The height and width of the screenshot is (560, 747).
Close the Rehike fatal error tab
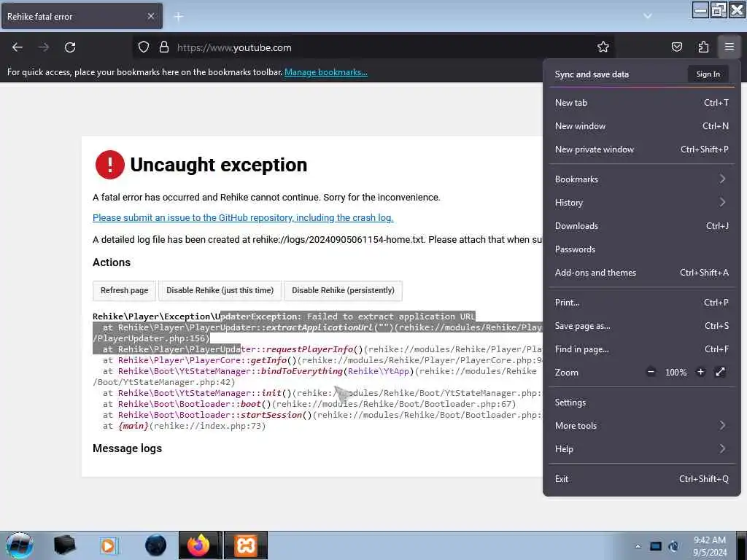[150, 16]
